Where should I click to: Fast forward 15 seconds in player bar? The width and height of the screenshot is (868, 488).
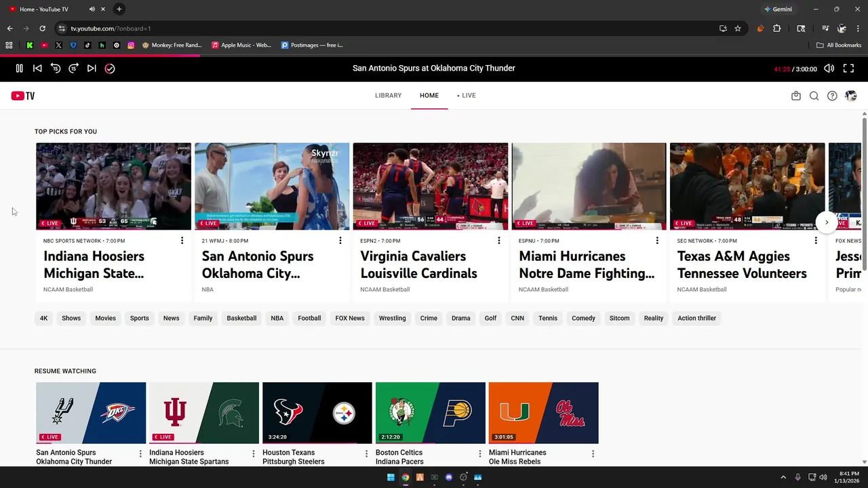[x=73, y=68]
